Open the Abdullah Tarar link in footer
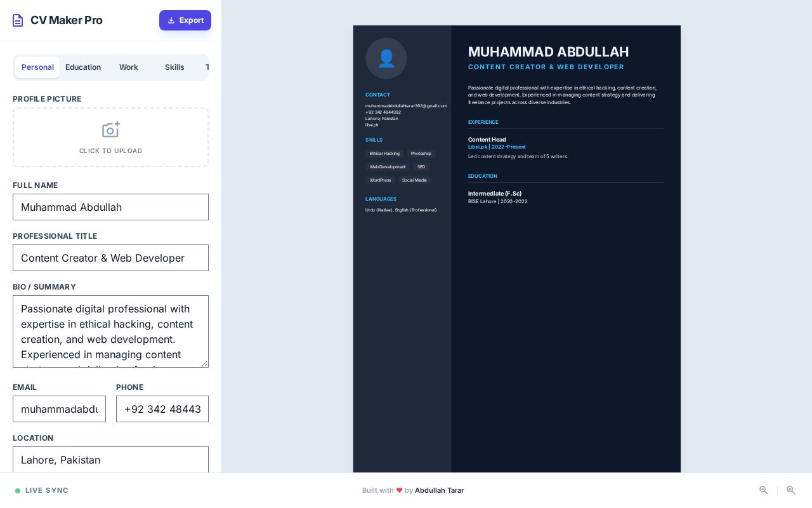Viewport: 812px width, 508px height. pyautogui.click(x=439, y=490)
